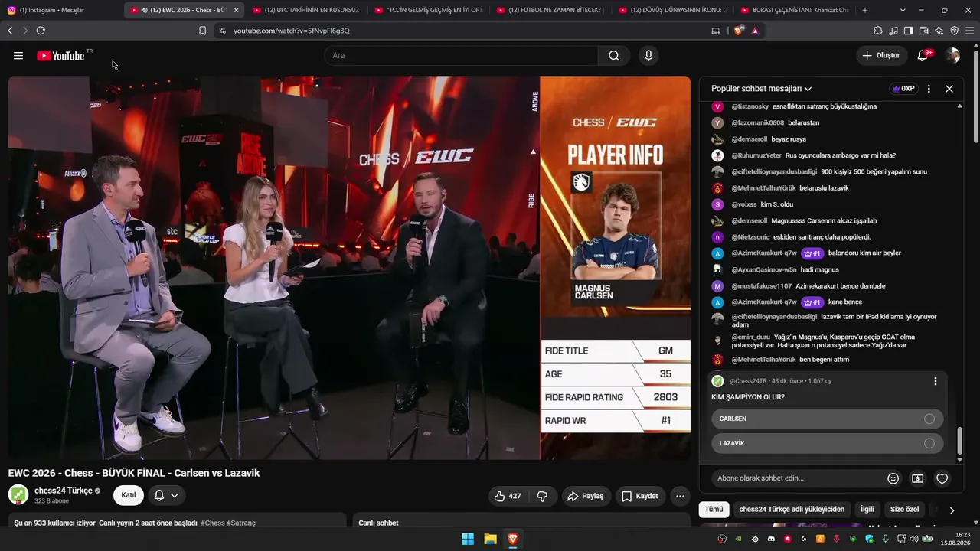Show more filter chips with the arrow

coord(952,510)
